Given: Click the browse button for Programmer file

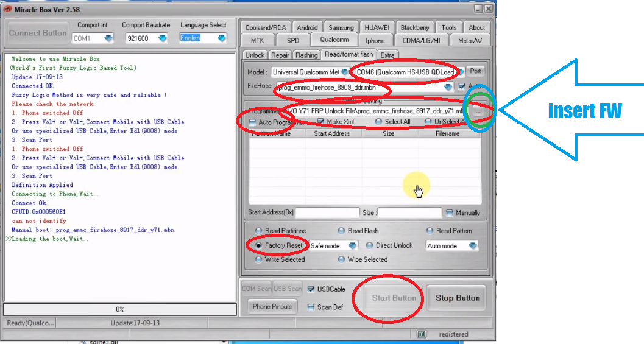Looking at the screenshot, I should coord(478,111).
